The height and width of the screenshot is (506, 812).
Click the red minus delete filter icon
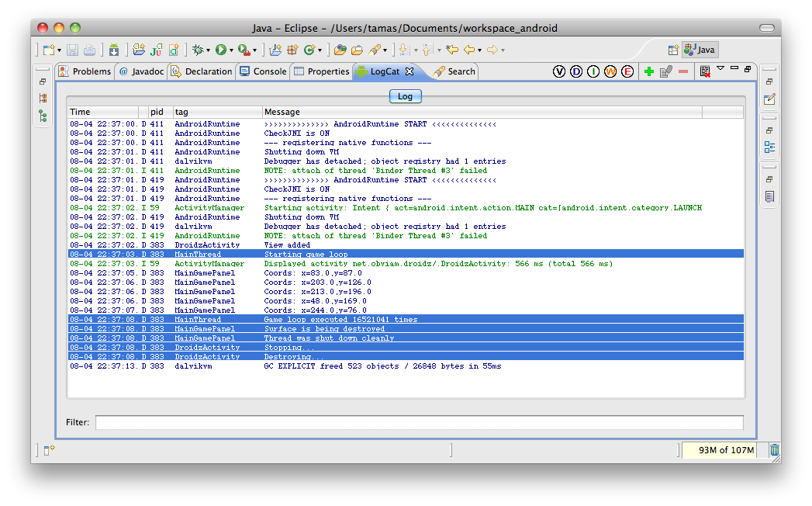pos(683,71)
